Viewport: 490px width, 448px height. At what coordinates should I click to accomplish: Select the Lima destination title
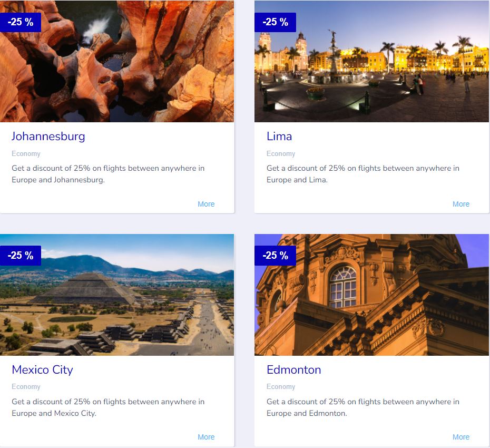(x=279, y=137)
